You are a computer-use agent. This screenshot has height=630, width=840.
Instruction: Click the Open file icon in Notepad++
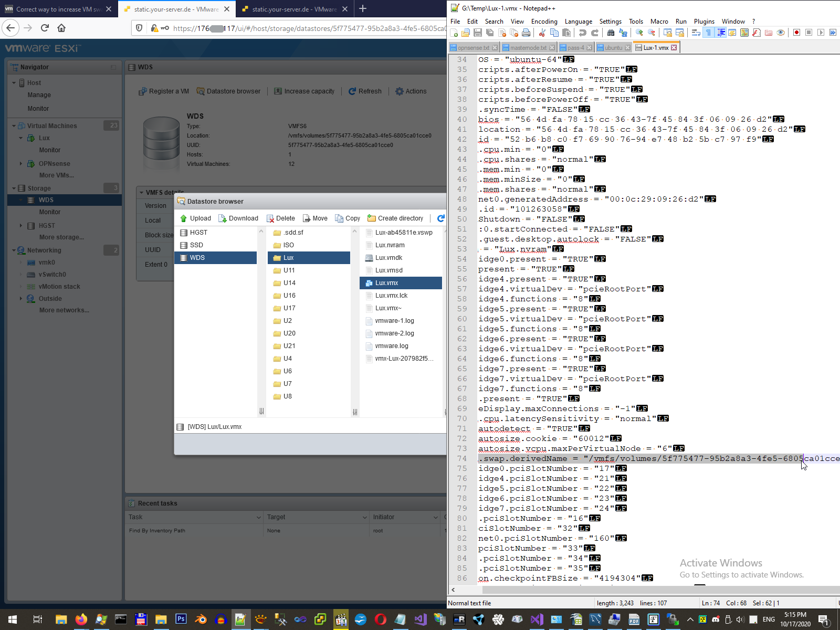[466, 33]
